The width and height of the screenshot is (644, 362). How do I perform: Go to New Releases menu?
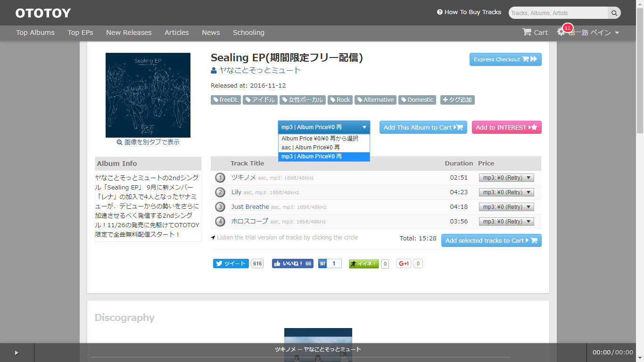coord(129,33)
